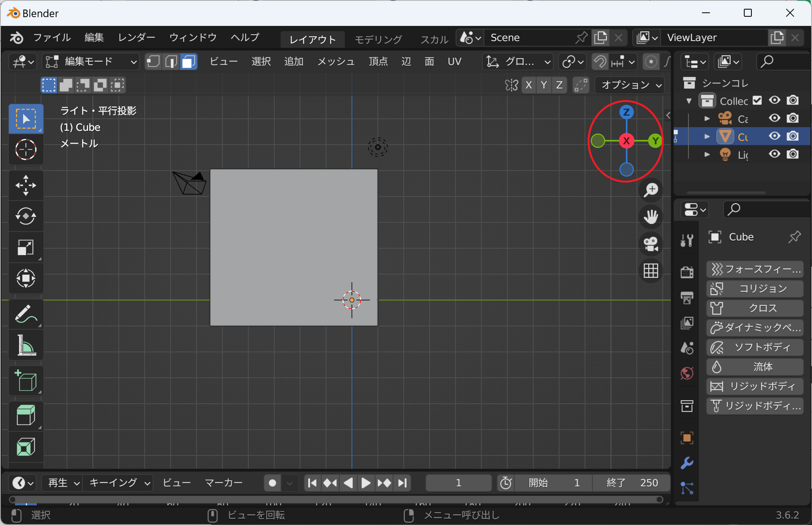The image size is (812, 525).
Task: Activate the Rotate tool
Action: 26,216
